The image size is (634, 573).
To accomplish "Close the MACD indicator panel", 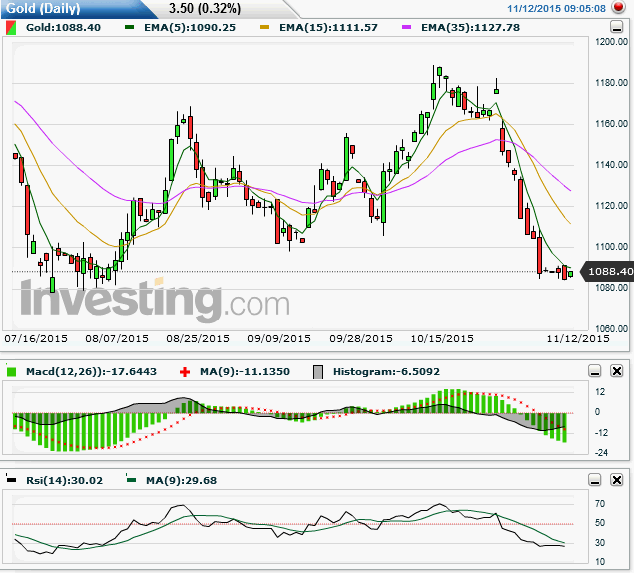I will pyautogui.click(x=616, y=370).
